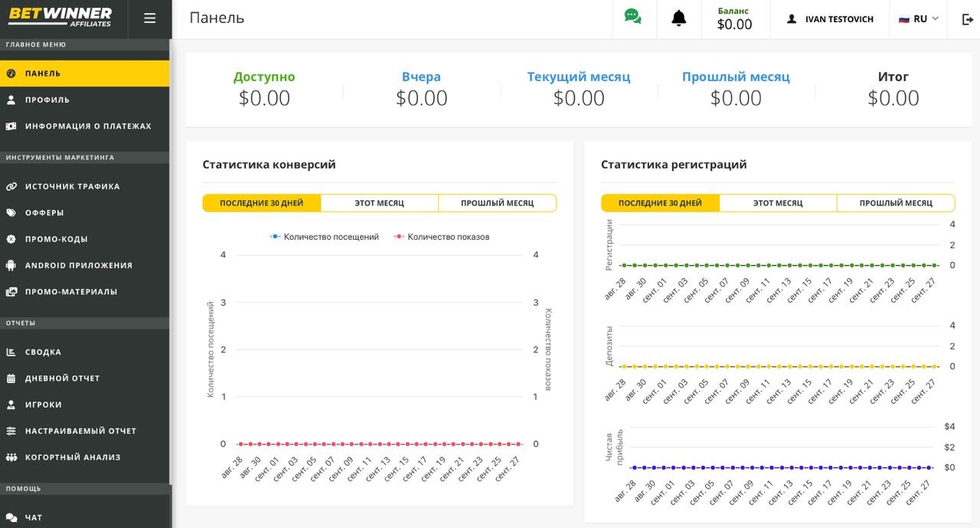Viewport: 980px width, 528px height.
Task: Select Этот месяц in conversions statistics
Action: click(379, 203)
